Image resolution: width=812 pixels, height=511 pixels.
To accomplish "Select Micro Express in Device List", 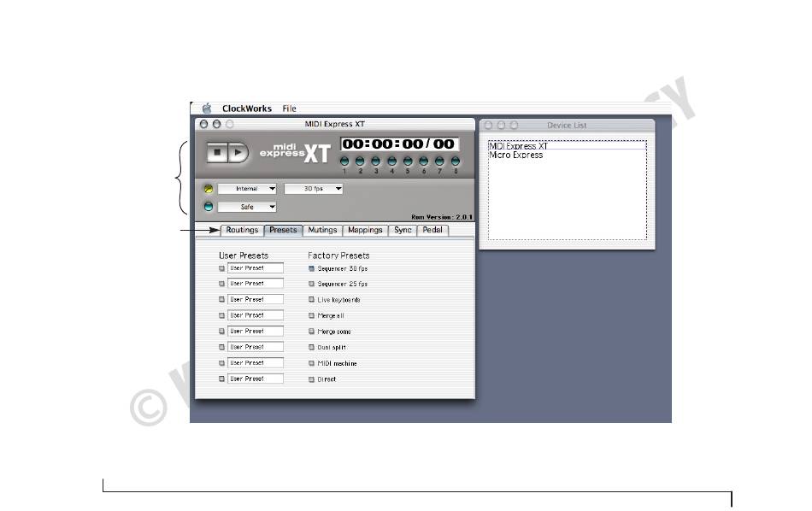I will (515, 155).
